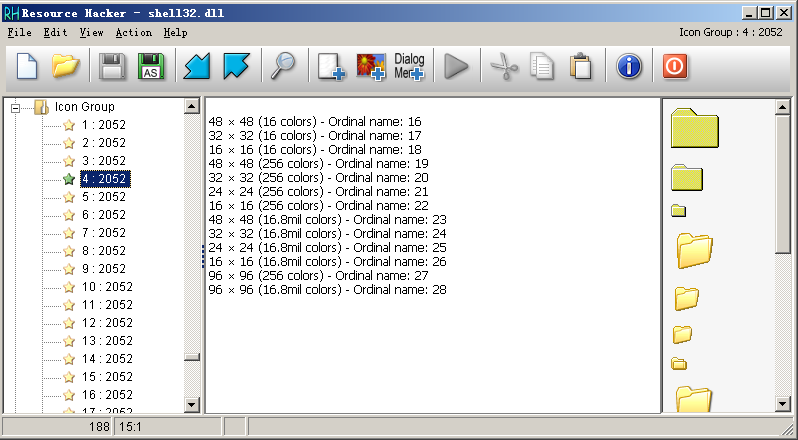Image resolution: width=798 pixels, height=440 pixels.
Task: Click the preview panel scrollbar thumb
Action: (783, 184)
